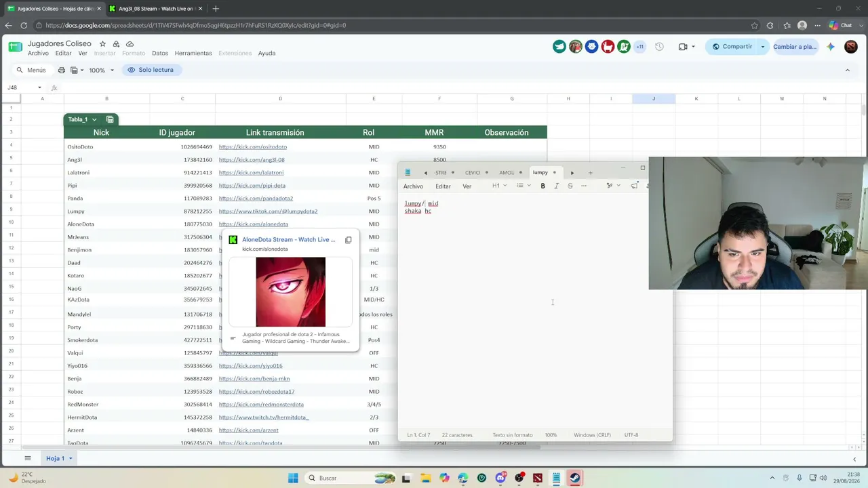
Task: Open the list style dropdown in Notepad
Action: coord(524,186)
